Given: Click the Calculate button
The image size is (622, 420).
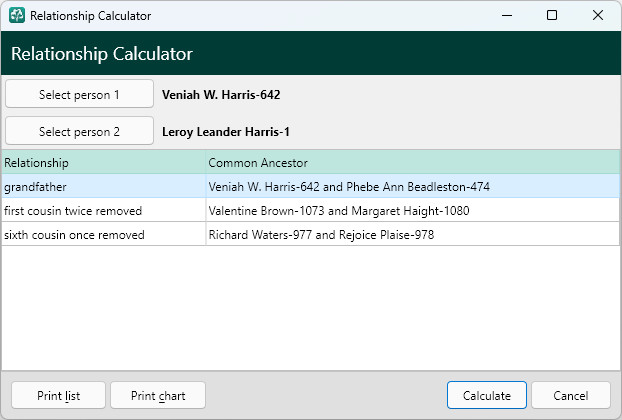Looking at the screenshot, I should click(x=487, y=395).
